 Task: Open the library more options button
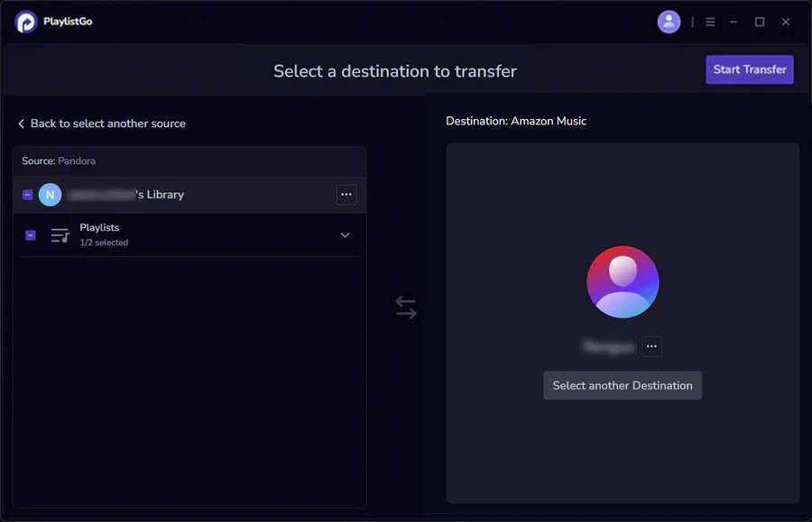[x=346, y=195]
